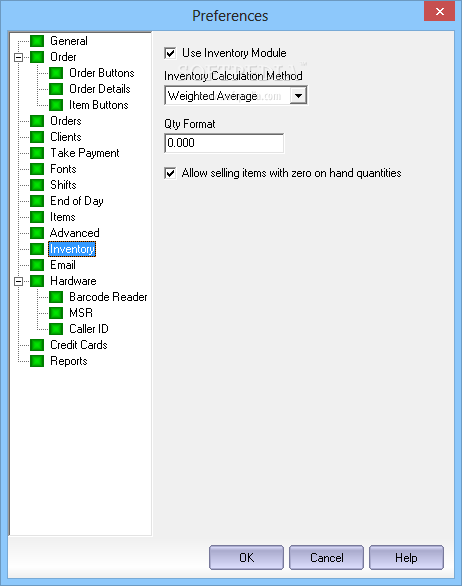Click the green icon beside Shifts

click(37, 185)
